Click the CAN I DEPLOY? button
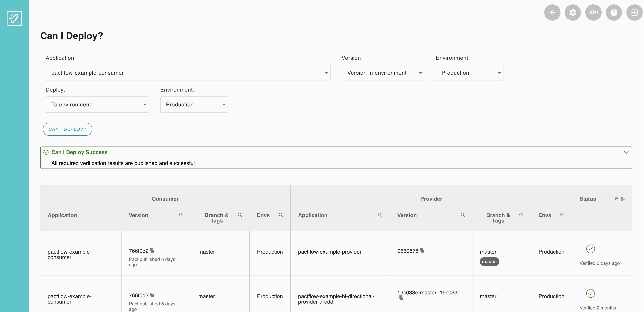644x312 pixels. (67, 129)
